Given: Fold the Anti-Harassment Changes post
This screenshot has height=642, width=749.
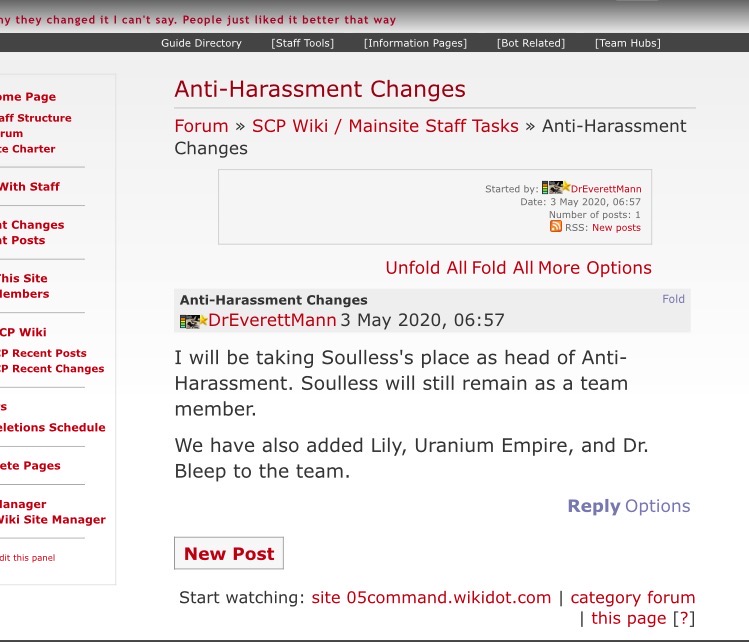Looking at the screenshot, I should coord(673,299).
